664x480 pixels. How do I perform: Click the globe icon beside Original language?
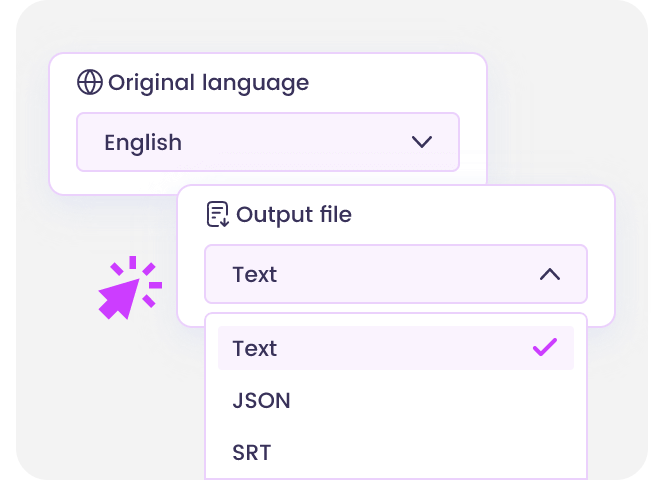point(90,82)
